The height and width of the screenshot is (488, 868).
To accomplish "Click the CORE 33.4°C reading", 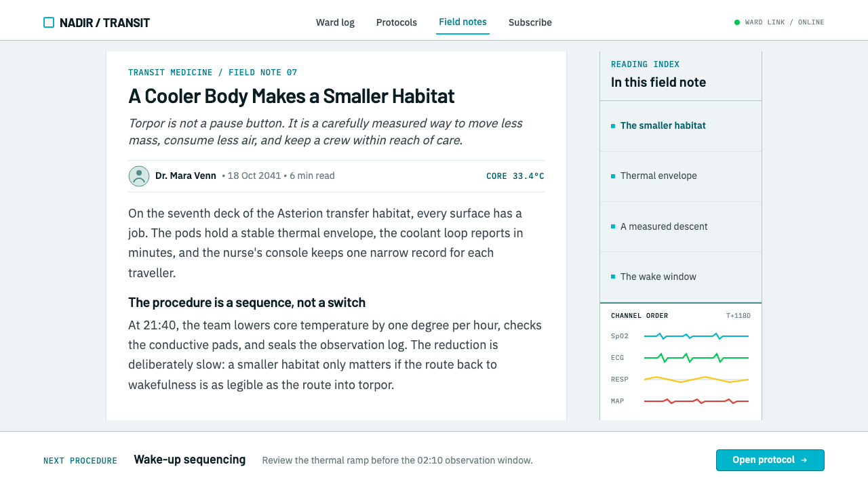I will pyautogui.click(x=515, y=176).
